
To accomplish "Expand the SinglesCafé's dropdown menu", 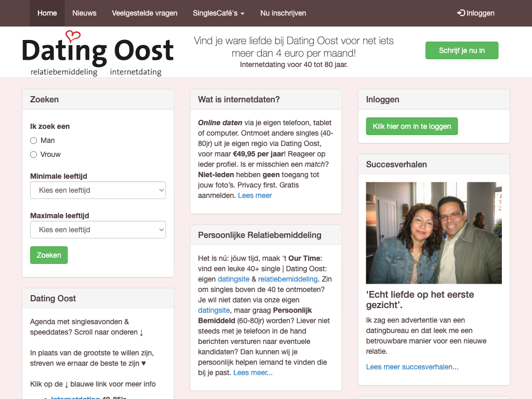I will (x=219, y=13).
